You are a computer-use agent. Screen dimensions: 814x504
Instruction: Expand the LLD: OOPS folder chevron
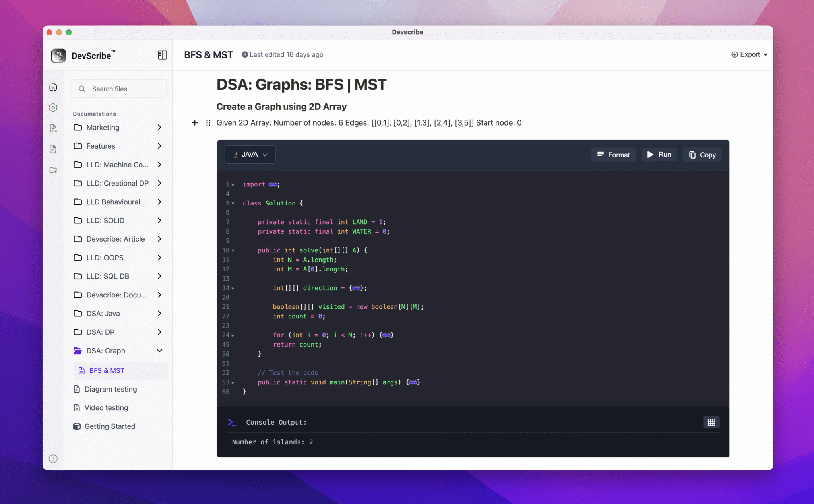159,258
